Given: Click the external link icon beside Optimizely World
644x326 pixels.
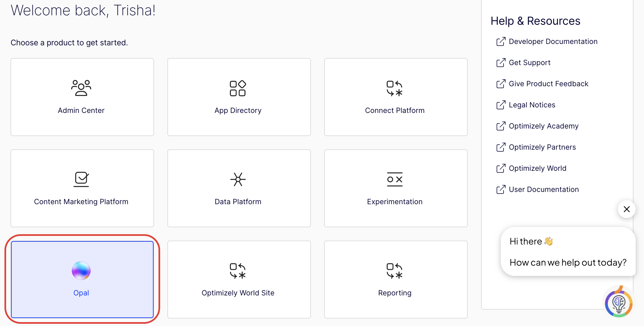Looking at the screenshot, I should tap(501, 168).
